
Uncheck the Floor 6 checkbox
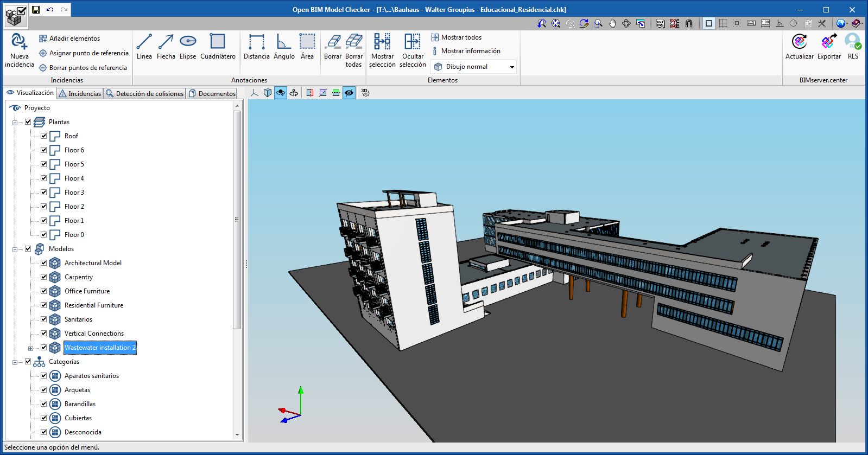click(x=44, y=150)
